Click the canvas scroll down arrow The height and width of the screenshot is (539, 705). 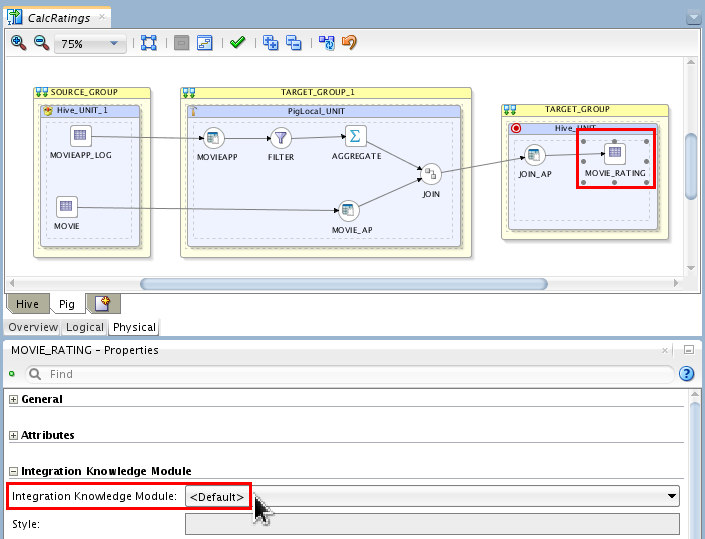(x=691, y=268)
